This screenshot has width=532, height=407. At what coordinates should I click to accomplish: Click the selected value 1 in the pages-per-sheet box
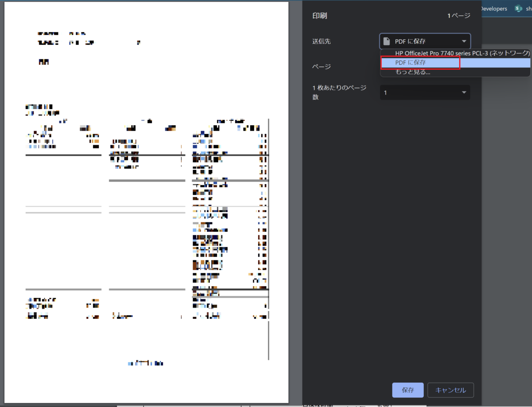point(386,93)
